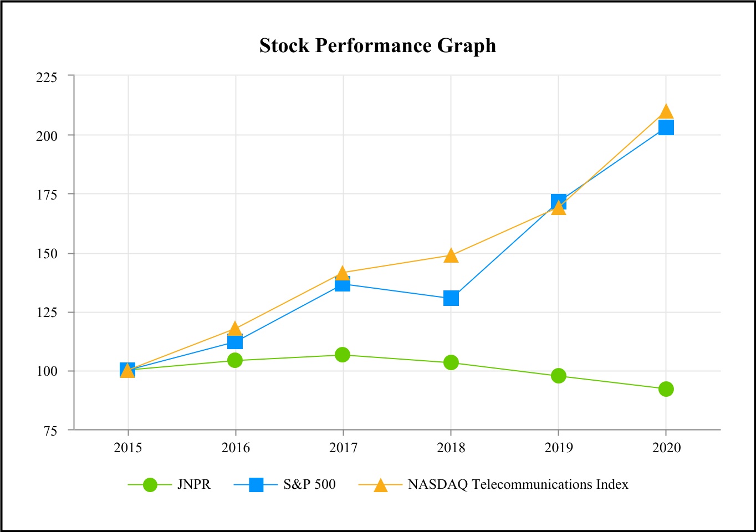Click the JNPR green circle legend marker
Screen dimensions: 756x532
point(150,485)
